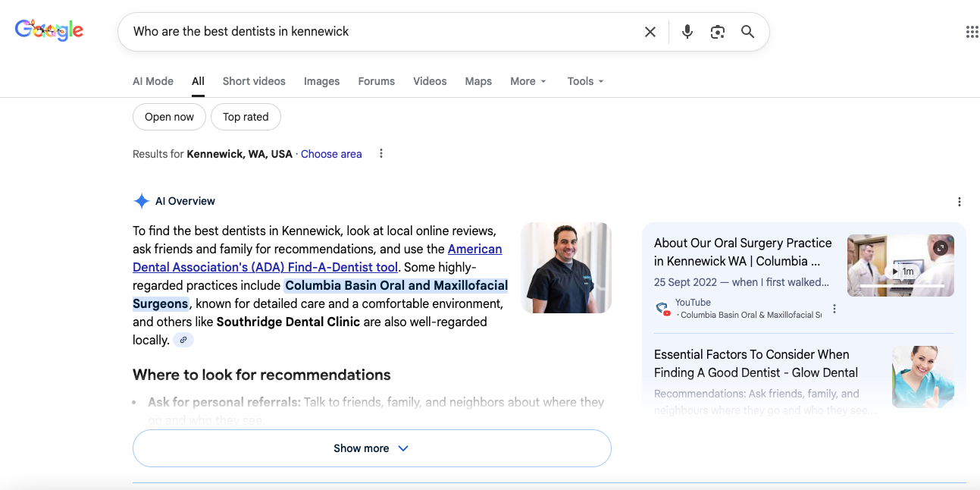The image size is (980, 490).
Task: Open the Tools dropdown
Action: click(x=584, y=81)
